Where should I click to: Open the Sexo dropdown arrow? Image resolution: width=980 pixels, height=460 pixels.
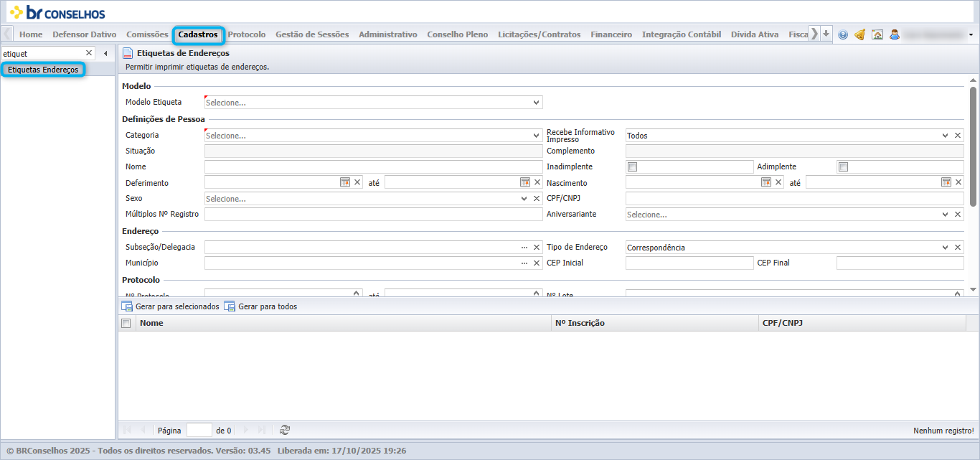coord(524,198)
